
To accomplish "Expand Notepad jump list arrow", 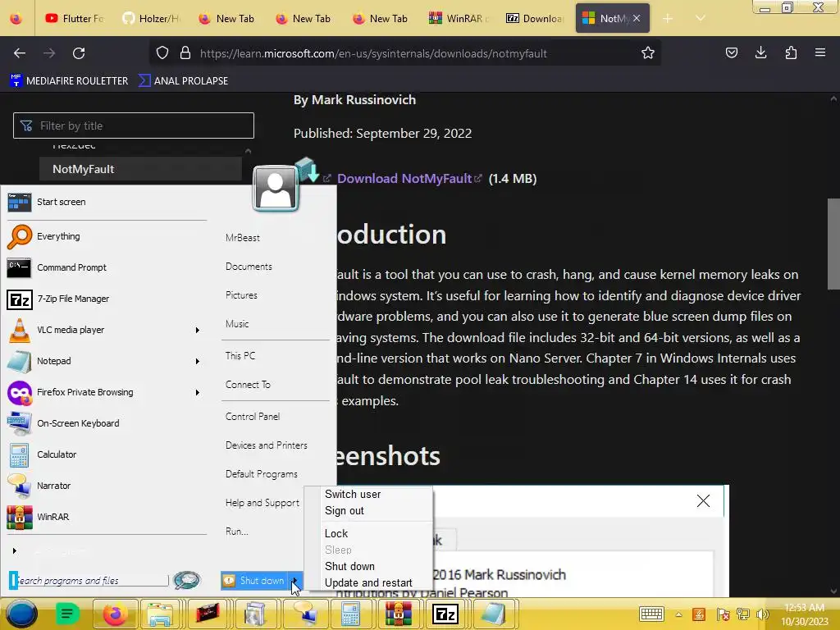I will (x=197, y=361).
